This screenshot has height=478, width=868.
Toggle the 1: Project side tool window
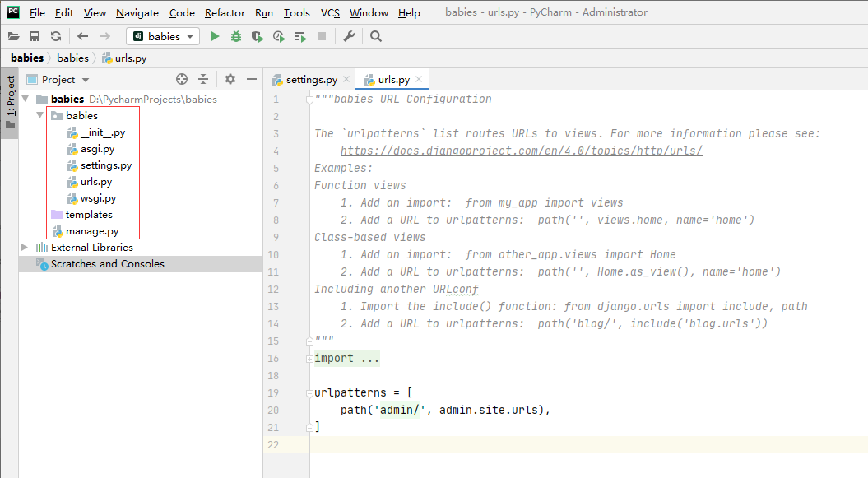point(10,104)
